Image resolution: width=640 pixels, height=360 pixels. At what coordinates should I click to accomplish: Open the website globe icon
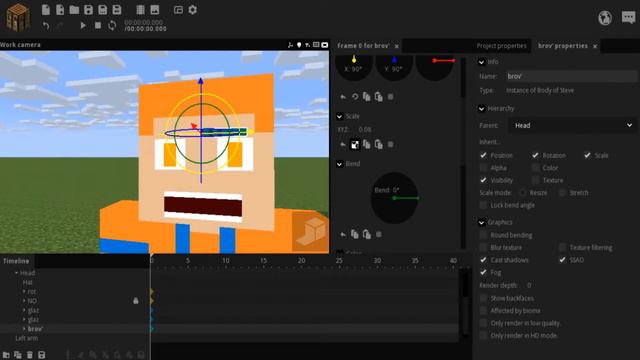[x=605, y=18]
